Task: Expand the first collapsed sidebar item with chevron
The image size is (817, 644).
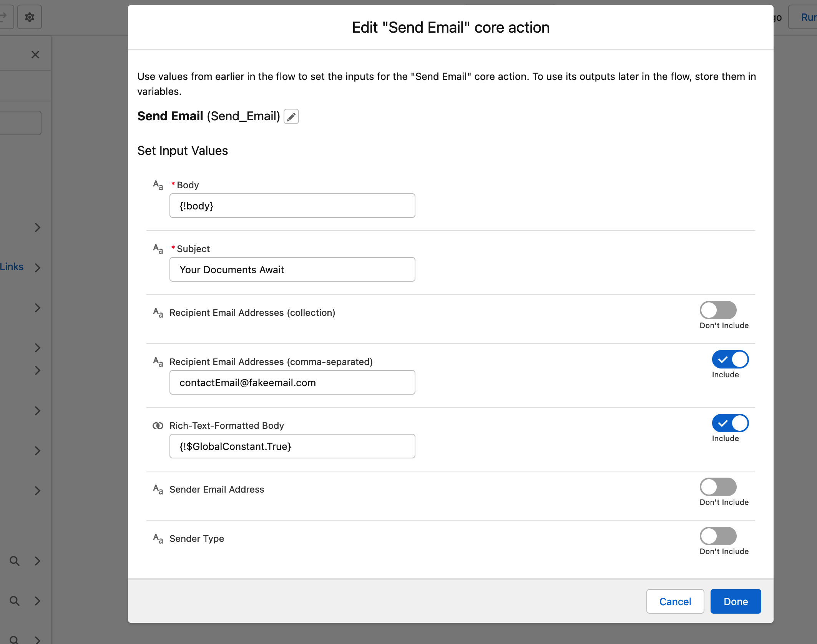Action: tap(37, 227)
